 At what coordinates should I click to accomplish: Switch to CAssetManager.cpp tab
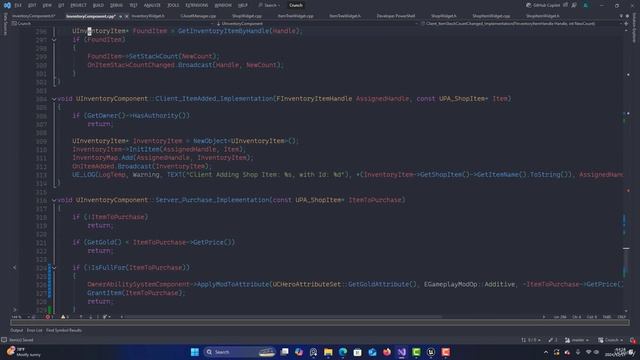pos(198,16)
